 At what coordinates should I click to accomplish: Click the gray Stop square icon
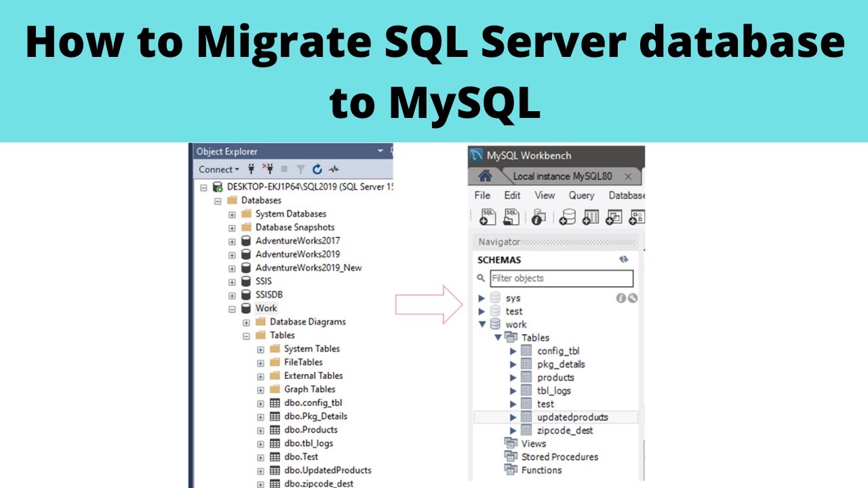click(284, 169)
